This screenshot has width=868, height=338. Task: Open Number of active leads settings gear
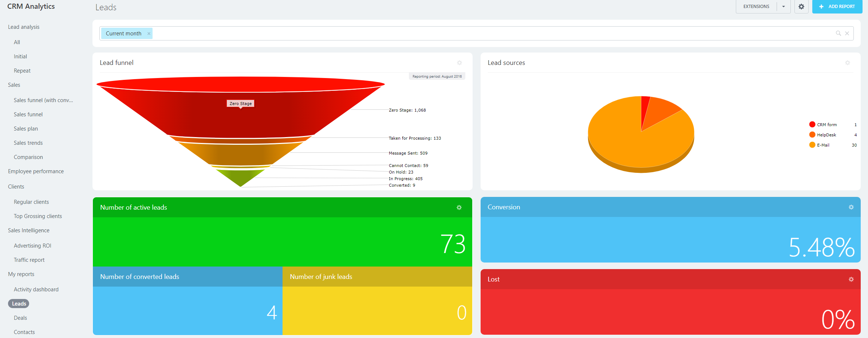[459, 207]
